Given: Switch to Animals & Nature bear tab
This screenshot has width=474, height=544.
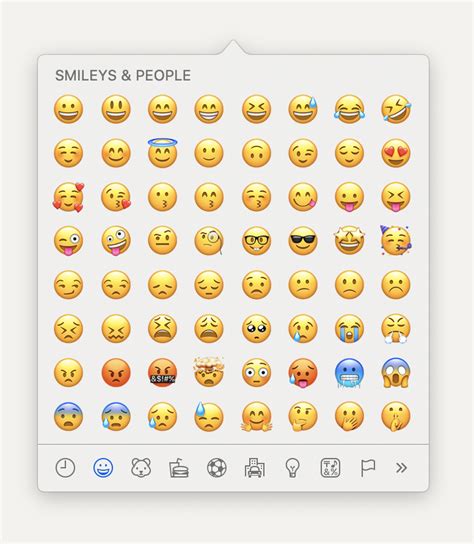Looking at the screenshot, I should (x=141, y=467).
